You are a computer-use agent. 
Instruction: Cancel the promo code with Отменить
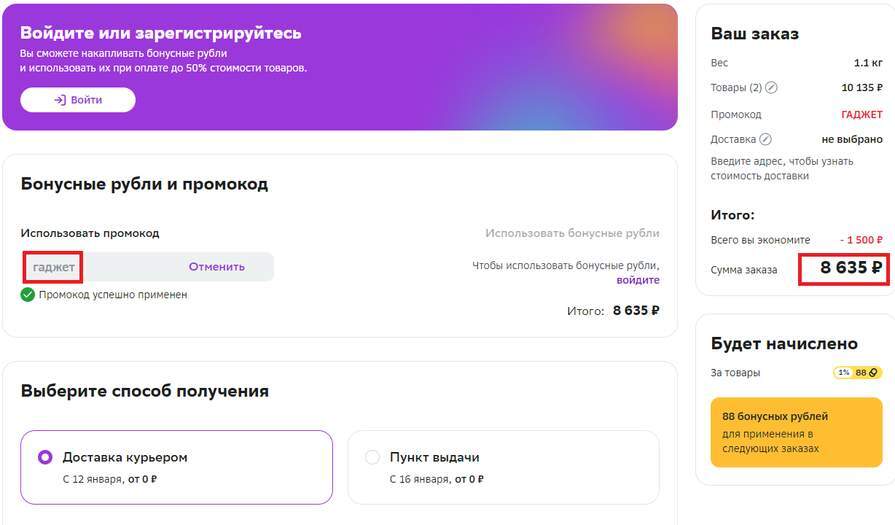point(217,267)
